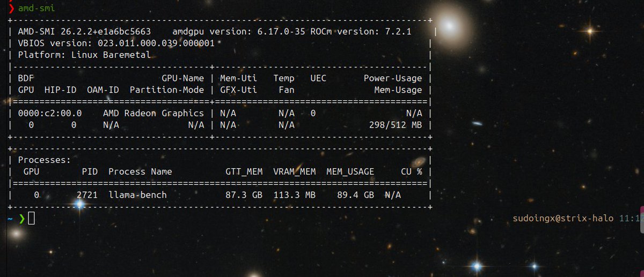Click the 'Partition-Mode' column header
Viewport: 644px width, 277px height.
[167, 90]
